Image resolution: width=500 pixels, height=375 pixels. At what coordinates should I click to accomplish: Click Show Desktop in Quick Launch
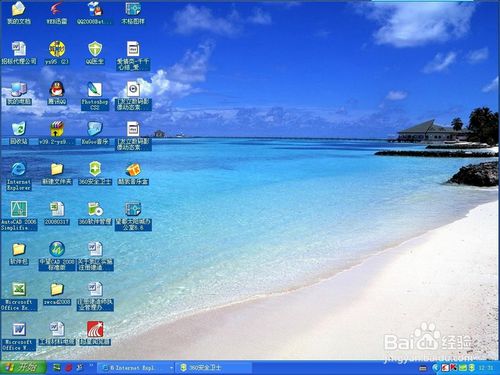pos(57,367)
